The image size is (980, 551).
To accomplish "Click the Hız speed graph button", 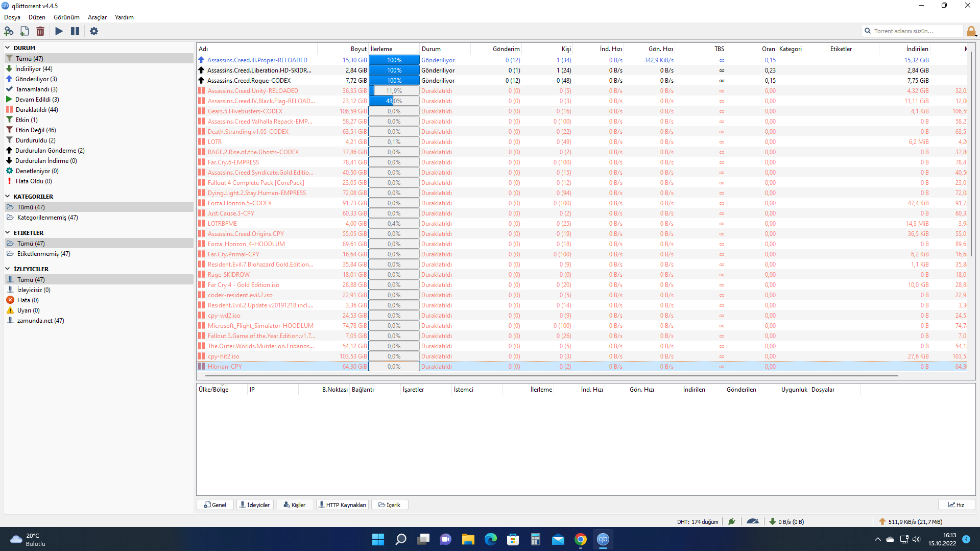I will click(x=957, y=505).
